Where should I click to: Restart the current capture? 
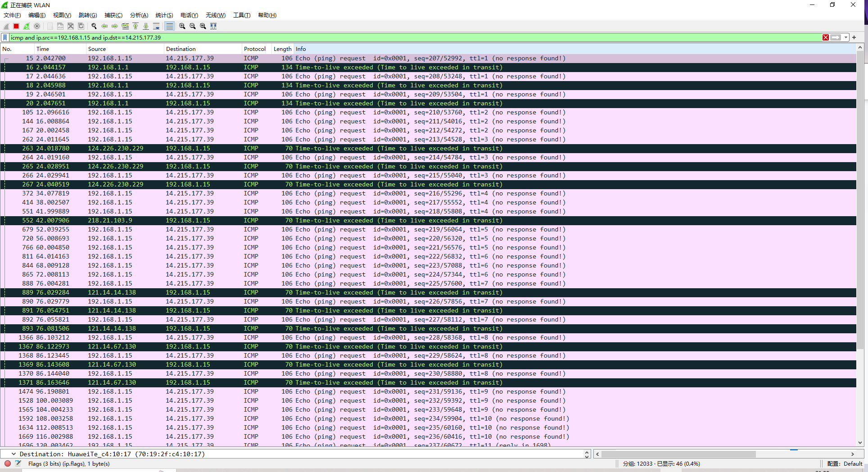(27, 26)
